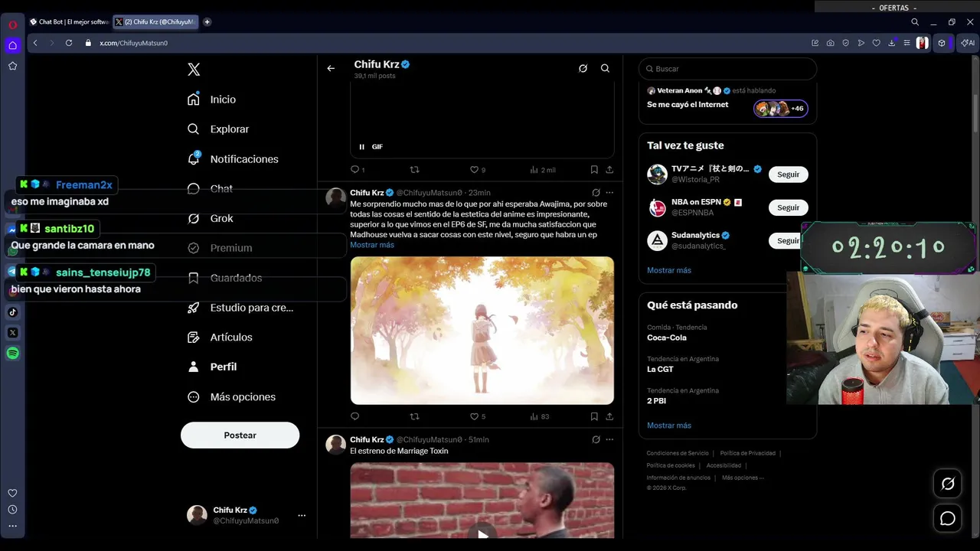Screen dimensions: 980x551
Task: Show more suggestions under Tal vez te guste
Action: 669,270
